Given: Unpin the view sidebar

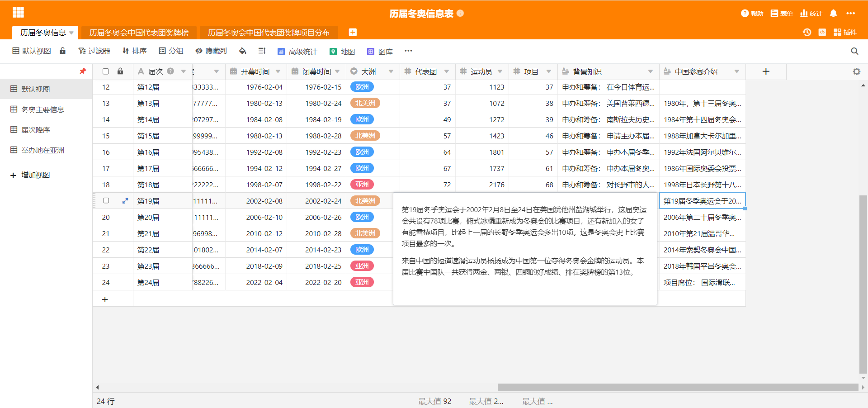Looking at the screenshot, I should pos(83,71).
